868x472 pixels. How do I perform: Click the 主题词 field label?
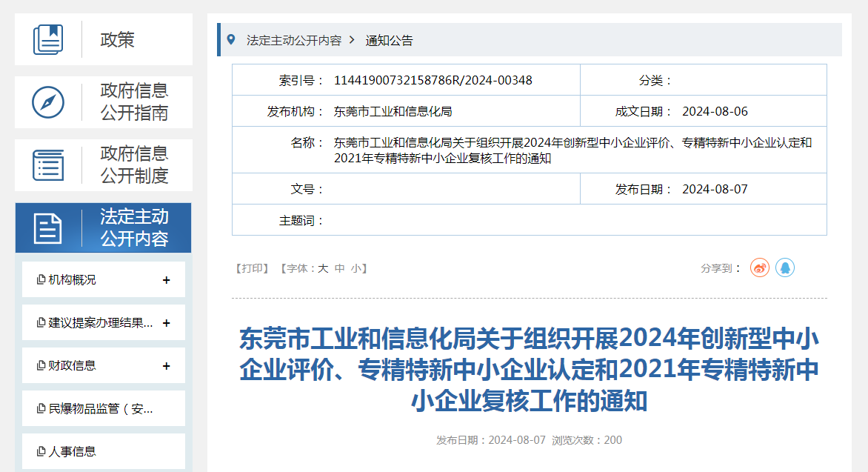point(301,221)
